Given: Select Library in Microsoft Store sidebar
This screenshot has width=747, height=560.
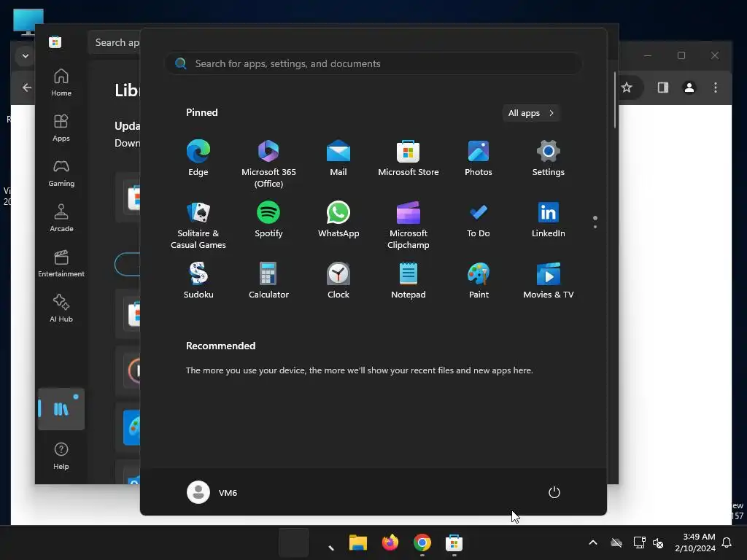Looking at the screenshot, I should [61, 409].
